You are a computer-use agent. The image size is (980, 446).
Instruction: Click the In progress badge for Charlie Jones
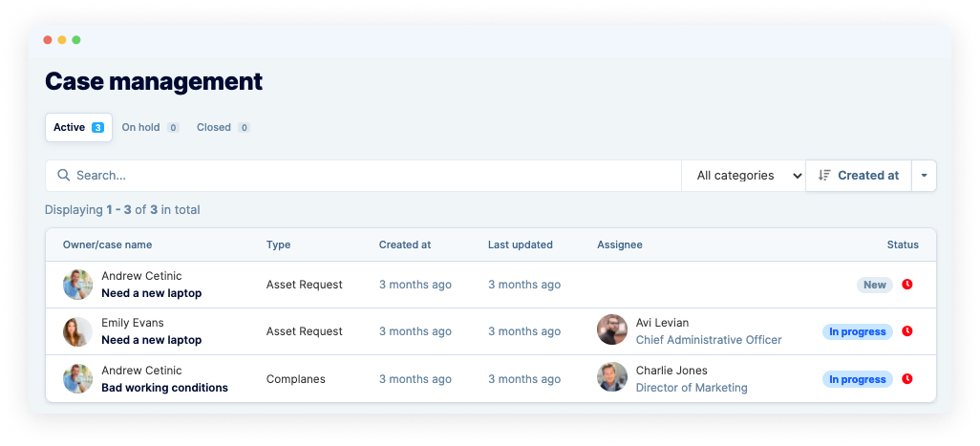(x=857, y=379)
